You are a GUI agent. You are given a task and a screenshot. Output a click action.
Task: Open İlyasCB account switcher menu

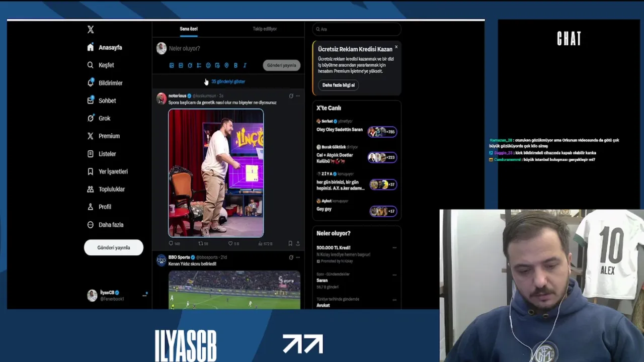[117, 296]
